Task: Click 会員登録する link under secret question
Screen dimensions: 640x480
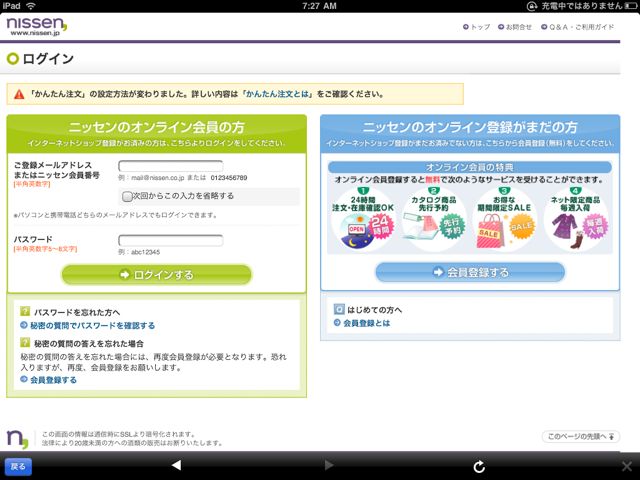Action: click(x=53, y=380)
